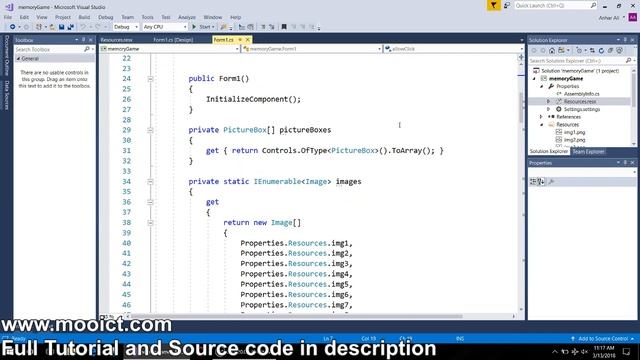Open the Build menu
640x360 pixels.
[84, 17]
